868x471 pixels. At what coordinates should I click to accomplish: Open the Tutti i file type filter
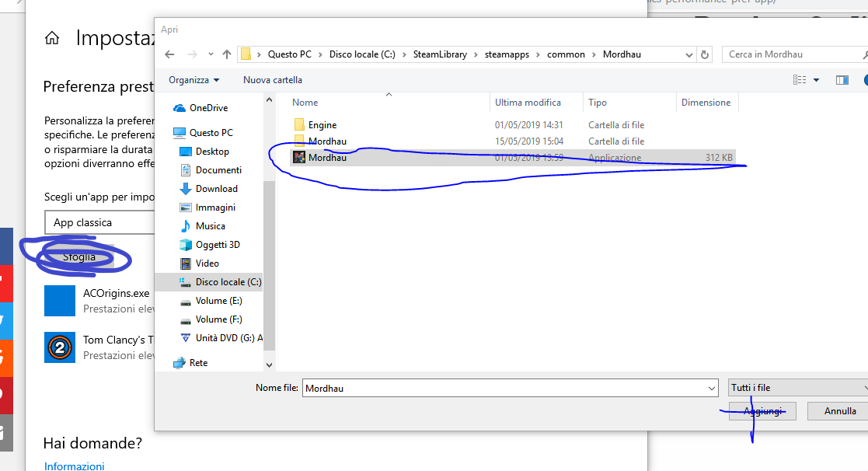798,388
